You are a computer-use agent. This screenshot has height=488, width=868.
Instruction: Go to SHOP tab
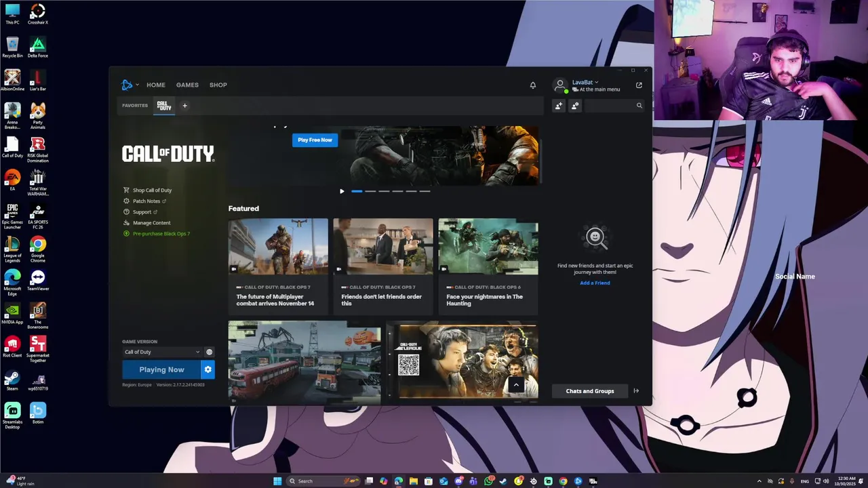tap(218, 85)
